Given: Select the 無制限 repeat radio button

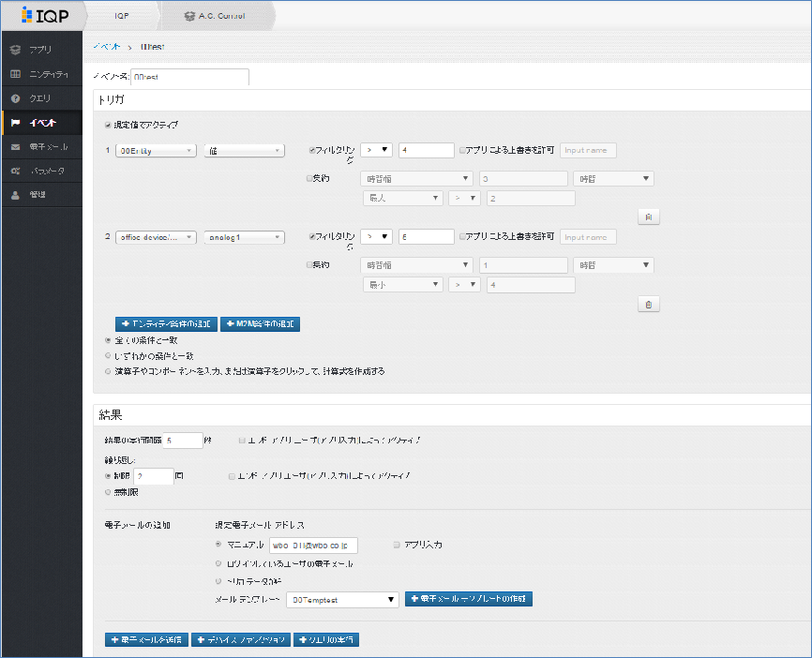Looking at the screenshot, I should pyautogui.click(x=109, y=492).
